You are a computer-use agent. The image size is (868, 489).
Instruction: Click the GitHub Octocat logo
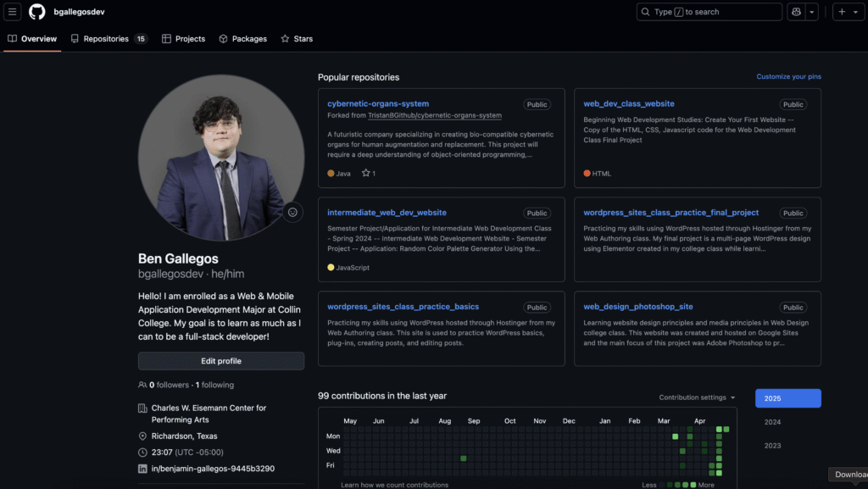pos(37,12)
